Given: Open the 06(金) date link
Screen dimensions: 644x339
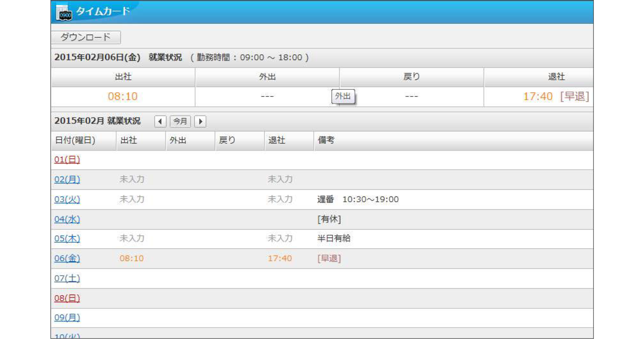Looking at the screenshot, I should [x=67, y=258].
